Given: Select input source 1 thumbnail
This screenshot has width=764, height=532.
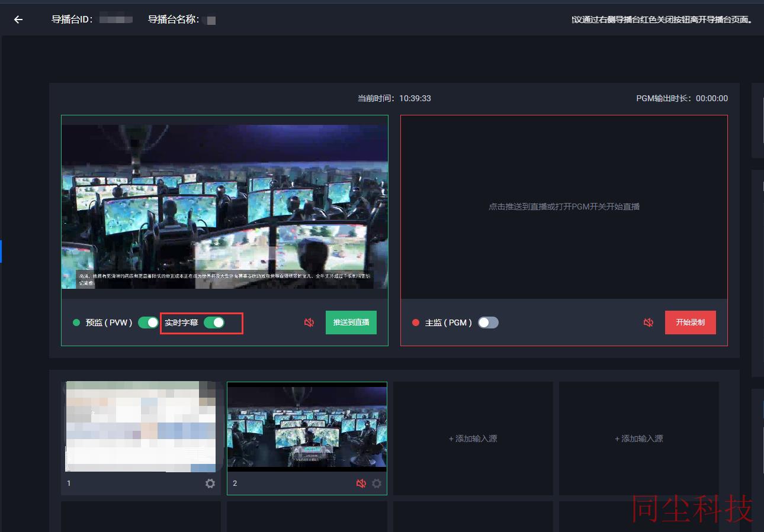Looking at the screenshot, I should click(x=140, y=427).
